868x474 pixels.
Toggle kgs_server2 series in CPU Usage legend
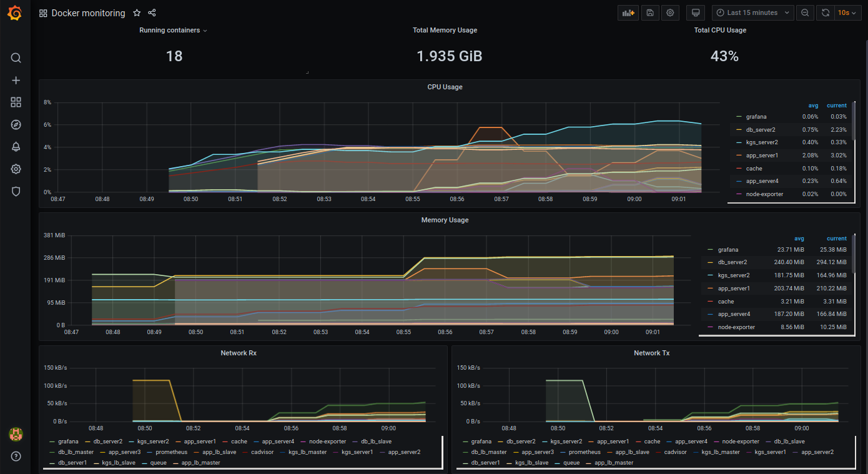[x=762, y=142]
